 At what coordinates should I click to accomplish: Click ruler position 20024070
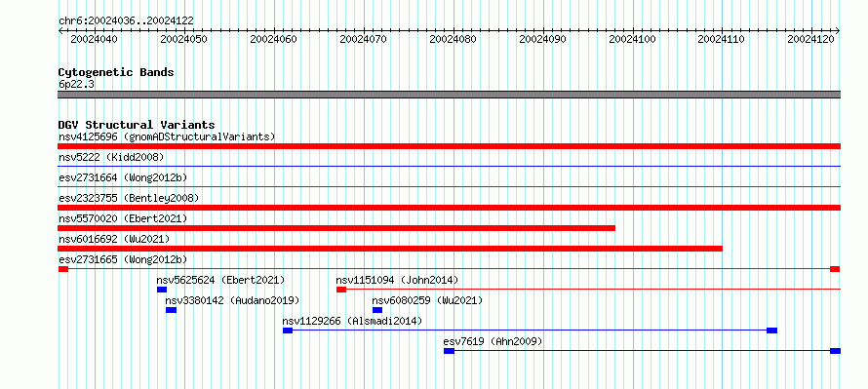point(363,39)
